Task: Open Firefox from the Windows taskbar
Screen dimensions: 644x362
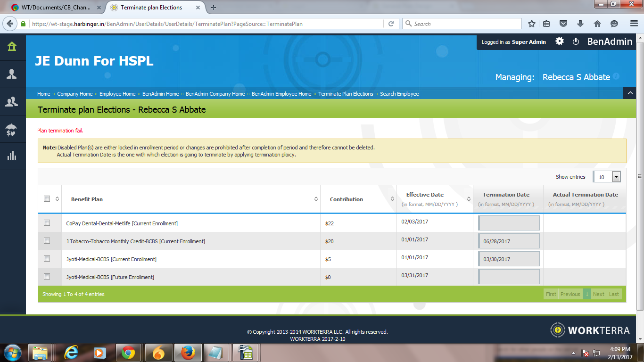Action: point(188,353)
